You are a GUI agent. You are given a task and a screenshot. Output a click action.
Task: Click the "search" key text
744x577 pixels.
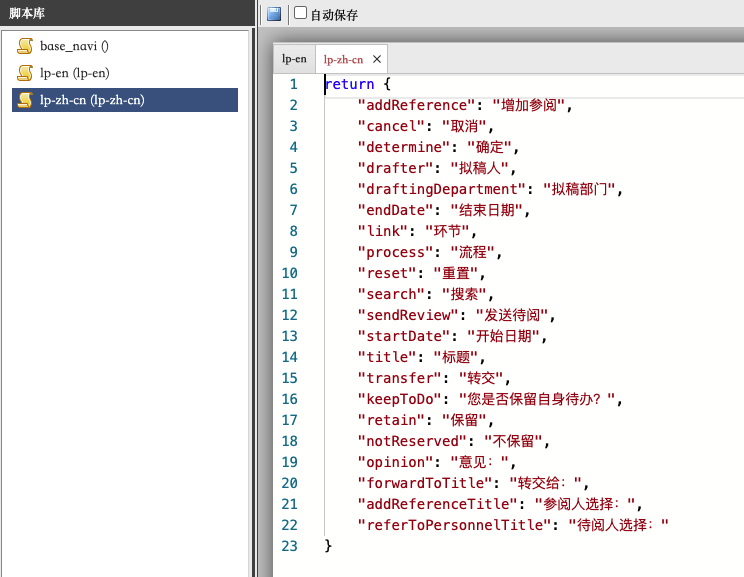point(391,294)
